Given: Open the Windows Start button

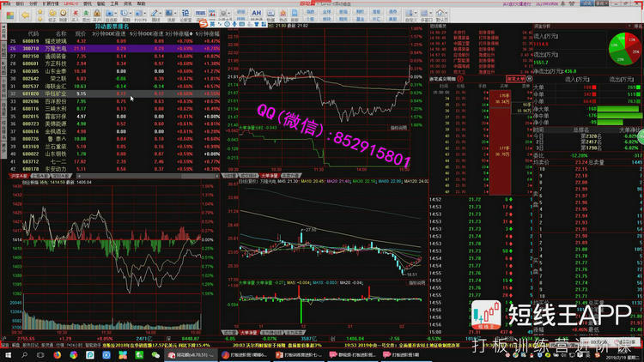Looking at the screenshot, I should pyautogui.click(x=6, y=355).
